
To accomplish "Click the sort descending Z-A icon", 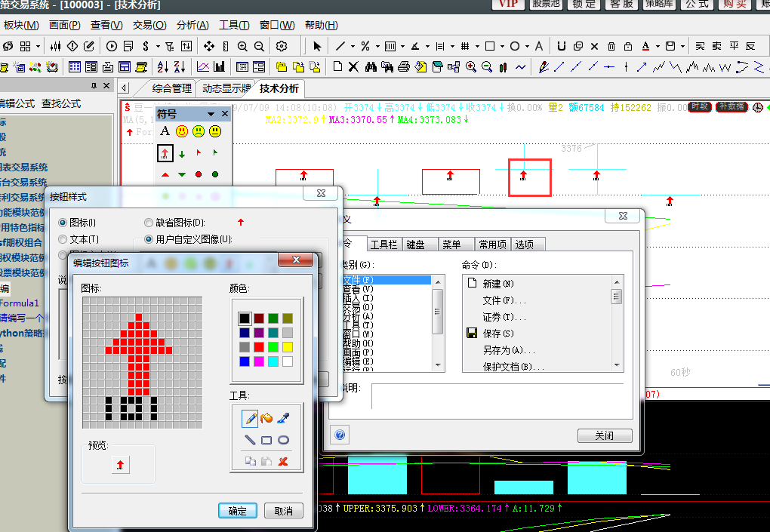I will [x=180, y=66].
